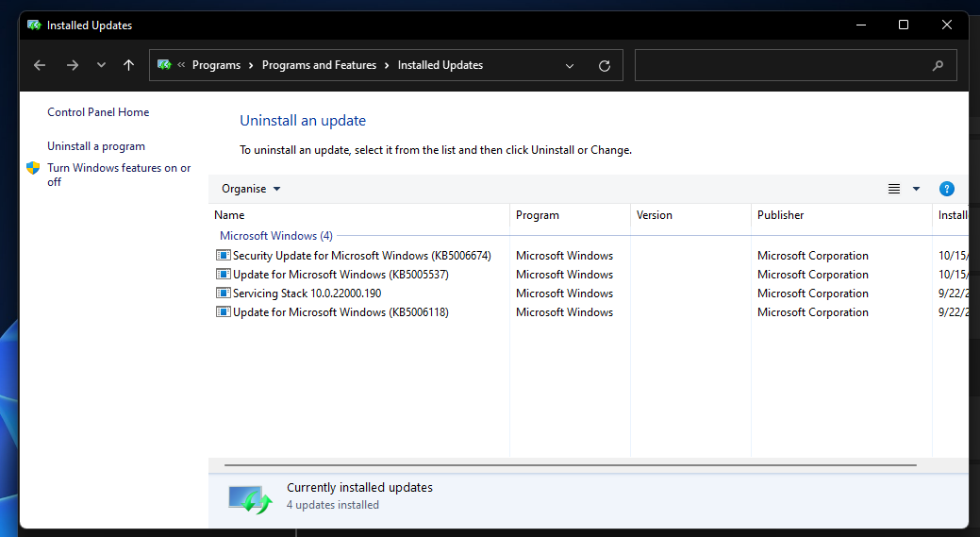Sort by the Program column header
Screen dimensions: 980x537
point(570,215)
